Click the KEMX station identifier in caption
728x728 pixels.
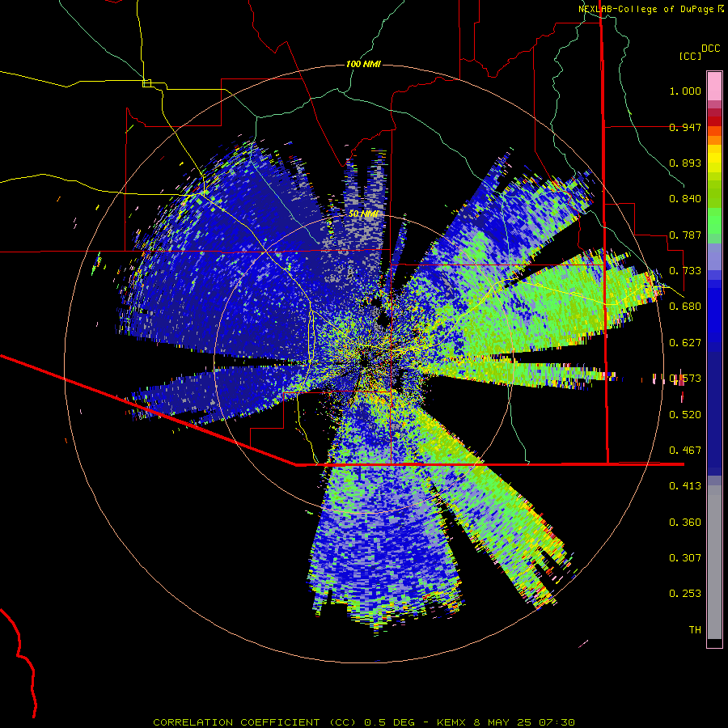(451, 722)
